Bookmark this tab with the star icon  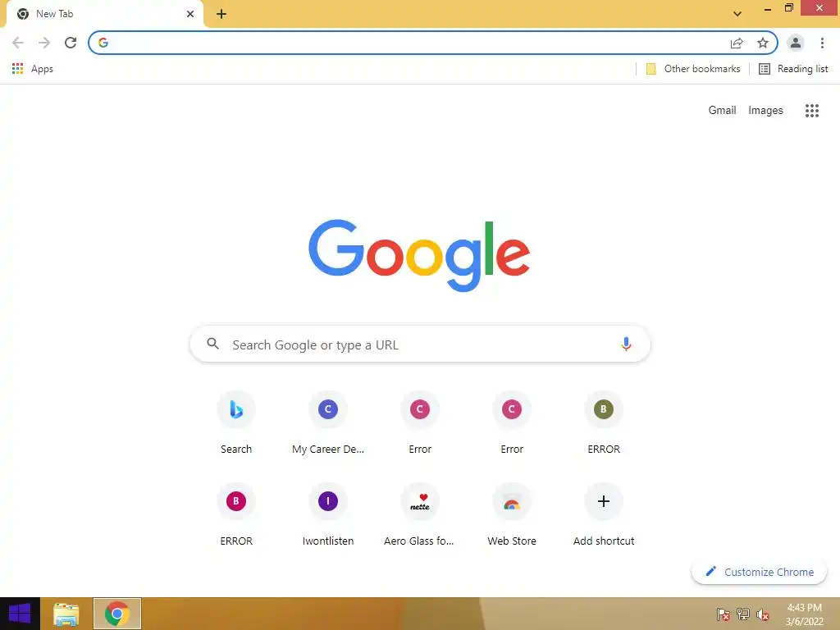763,43
